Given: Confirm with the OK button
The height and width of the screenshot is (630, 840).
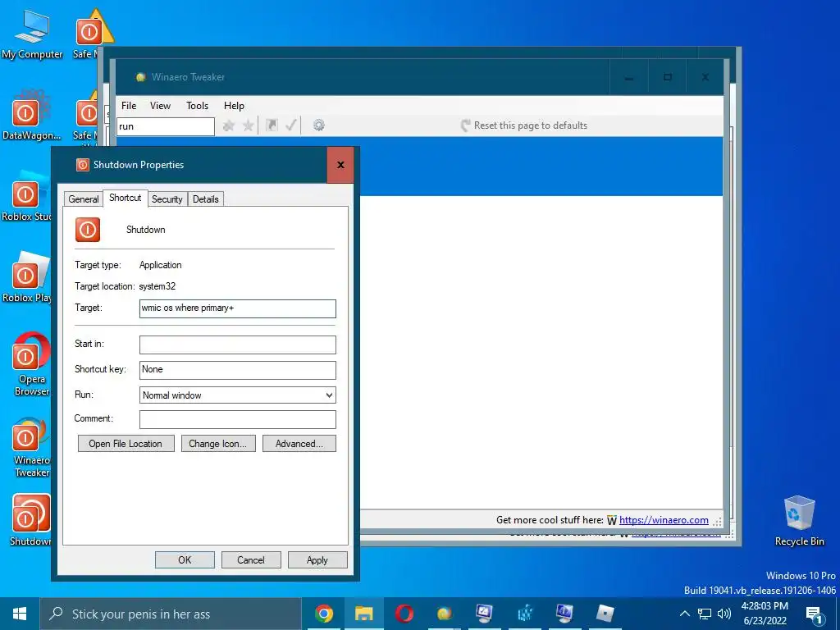Looking at the screenshot, I should [185, 559].
